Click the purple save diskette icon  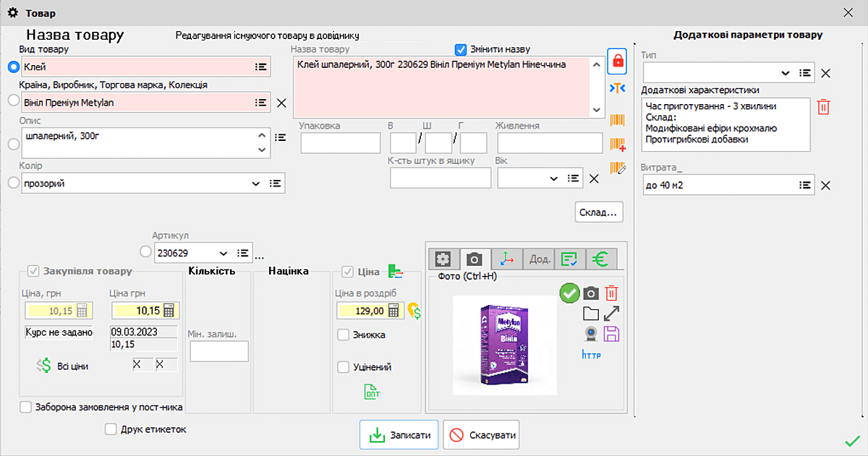(612, 334)
